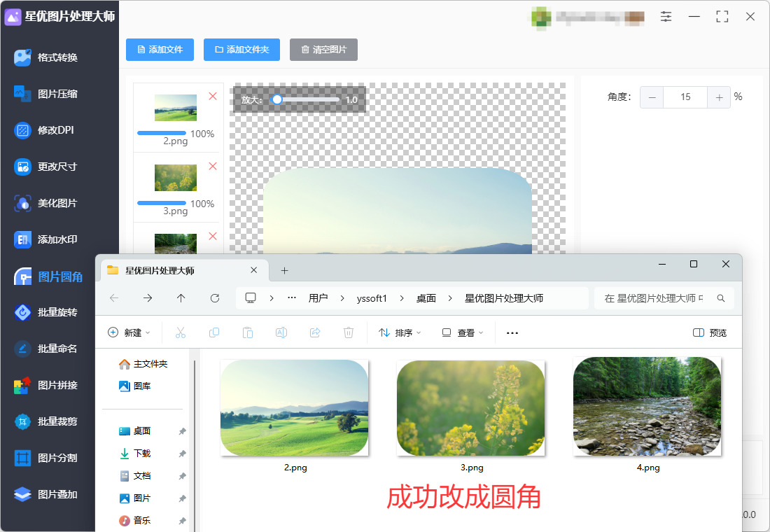This screenshot has width=770, height=532.
Task: Toggle the 预览 preview pane in Explorer
Action: coord(710,332)
